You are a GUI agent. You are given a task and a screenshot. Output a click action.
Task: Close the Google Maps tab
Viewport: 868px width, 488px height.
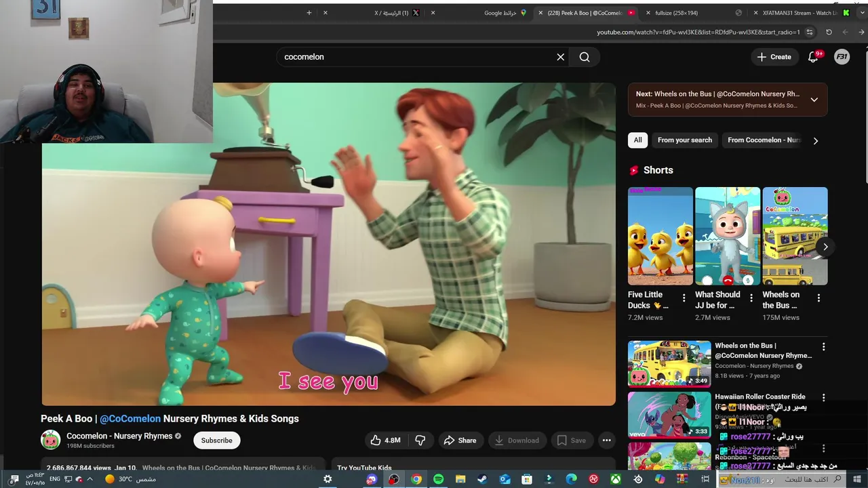coord(433,13)
